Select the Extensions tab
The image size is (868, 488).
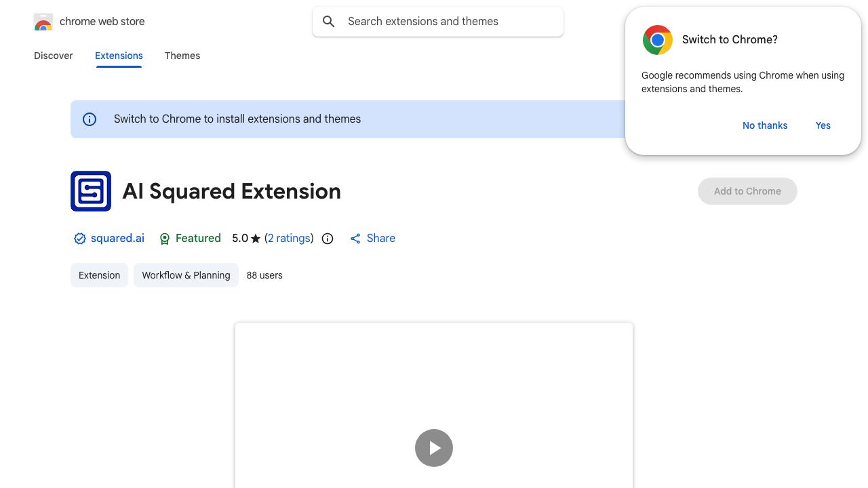(119, 56)
